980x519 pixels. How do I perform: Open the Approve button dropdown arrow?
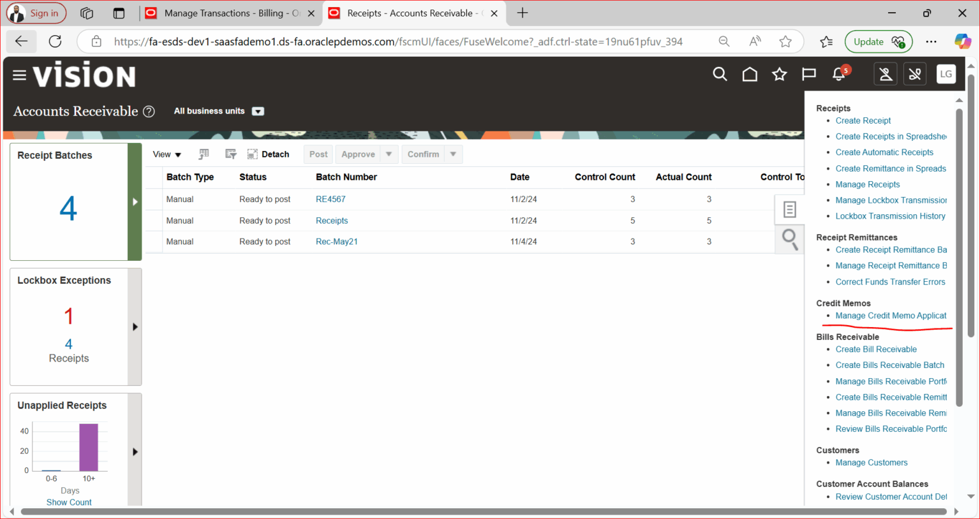coord(389,154)
